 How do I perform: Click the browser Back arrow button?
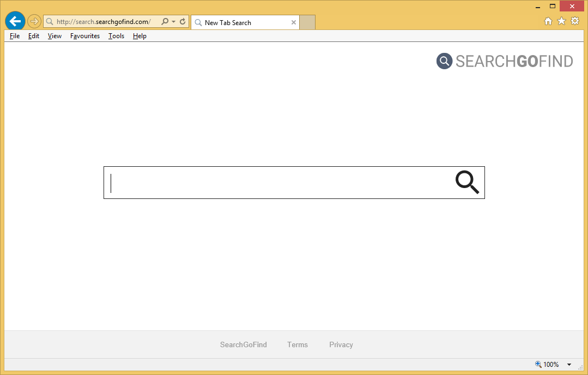(x=15, y=21)
